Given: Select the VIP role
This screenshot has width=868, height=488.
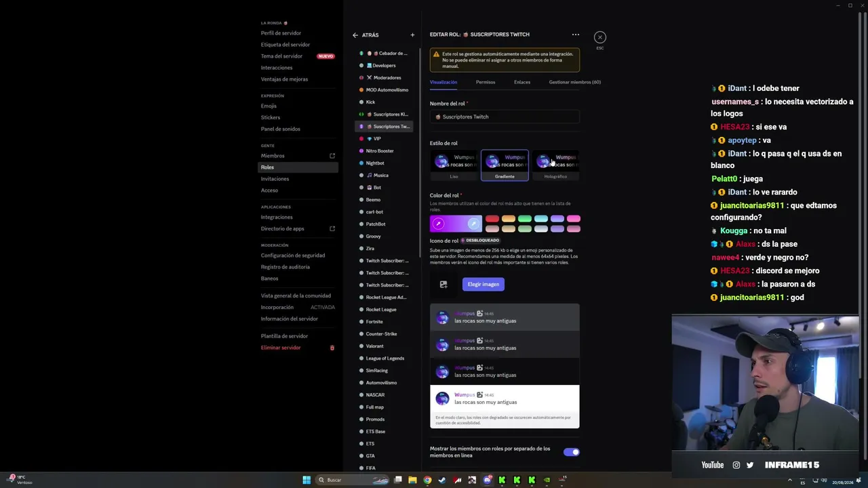Looking at the screenshot, I should (x=384, y=139).
